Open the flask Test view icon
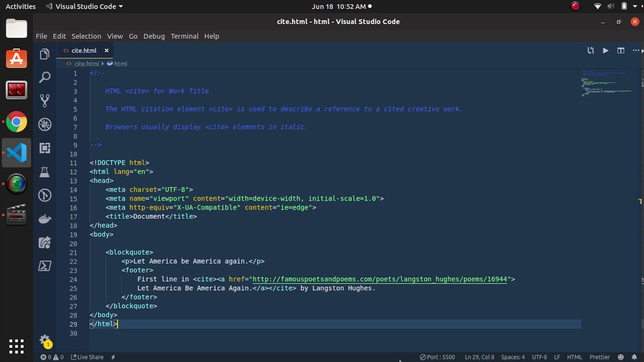 point(45,171)
